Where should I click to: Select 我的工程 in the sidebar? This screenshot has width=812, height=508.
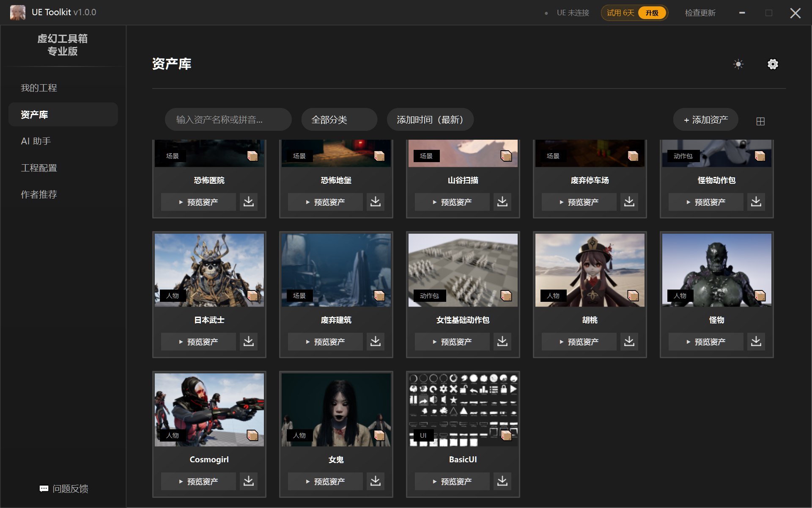(x=39, y=88)
